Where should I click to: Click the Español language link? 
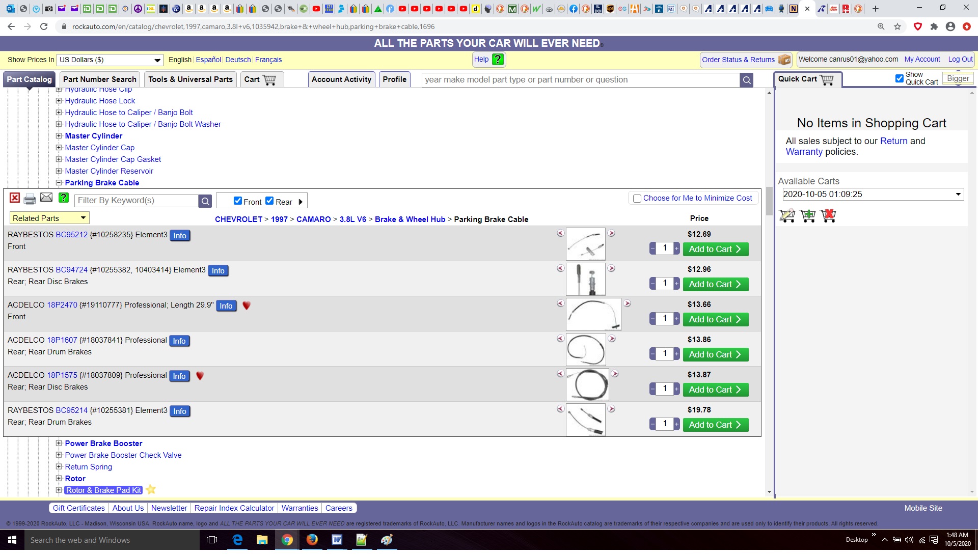click(209, 60)
